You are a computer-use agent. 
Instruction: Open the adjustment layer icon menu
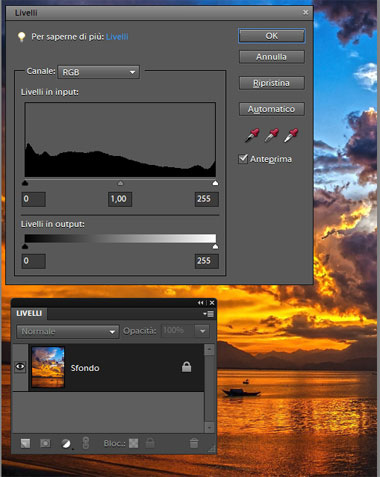[66, 443]
